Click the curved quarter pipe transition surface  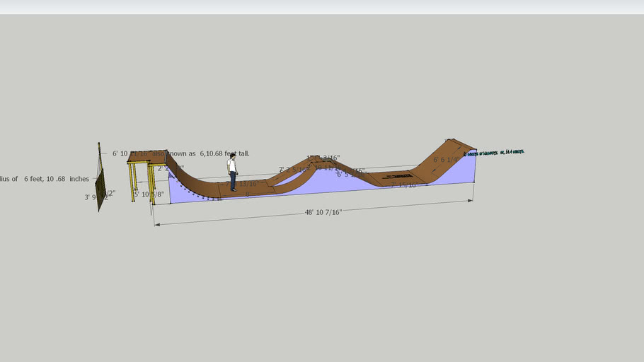[190, 178]
